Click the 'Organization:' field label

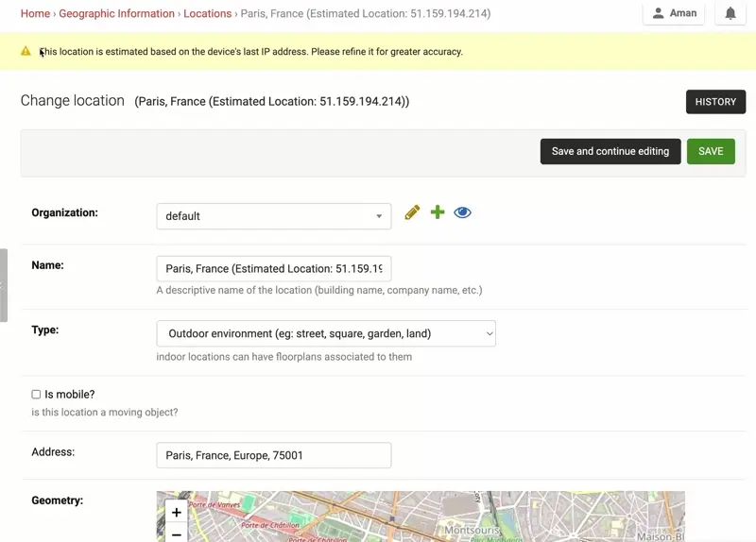coord(64,213)
